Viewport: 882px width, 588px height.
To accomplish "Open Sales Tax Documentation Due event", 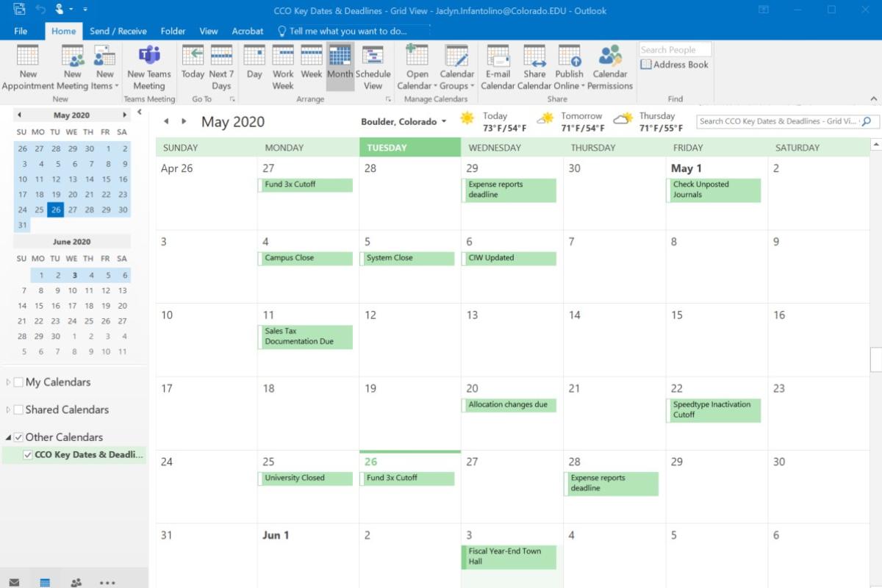I will click(305, 337).
